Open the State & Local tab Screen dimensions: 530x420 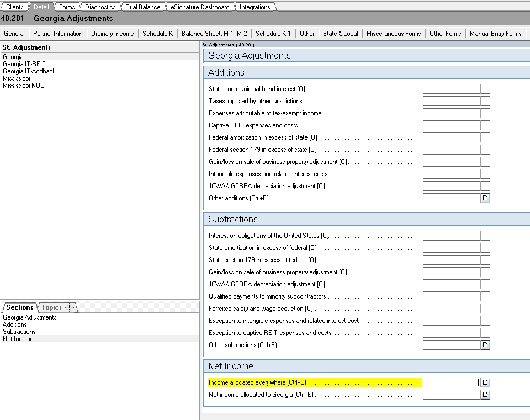(x=340, y=33)
